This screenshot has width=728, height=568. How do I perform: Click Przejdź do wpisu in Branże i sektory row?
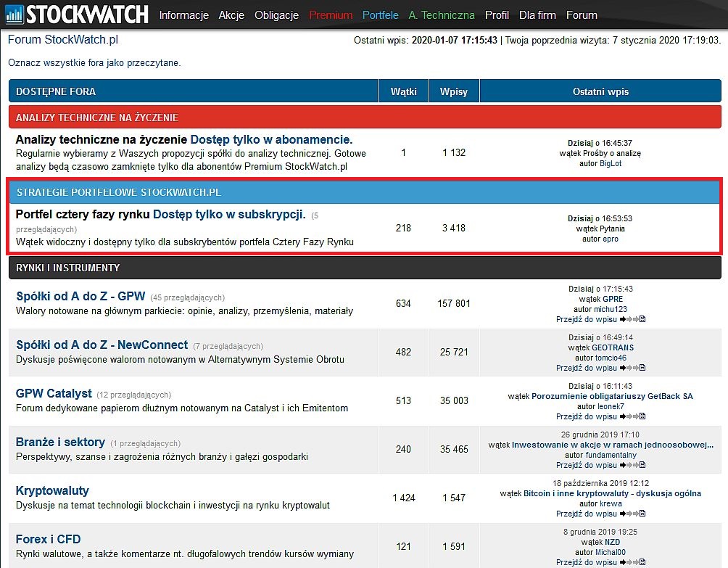tap(587, 466)
